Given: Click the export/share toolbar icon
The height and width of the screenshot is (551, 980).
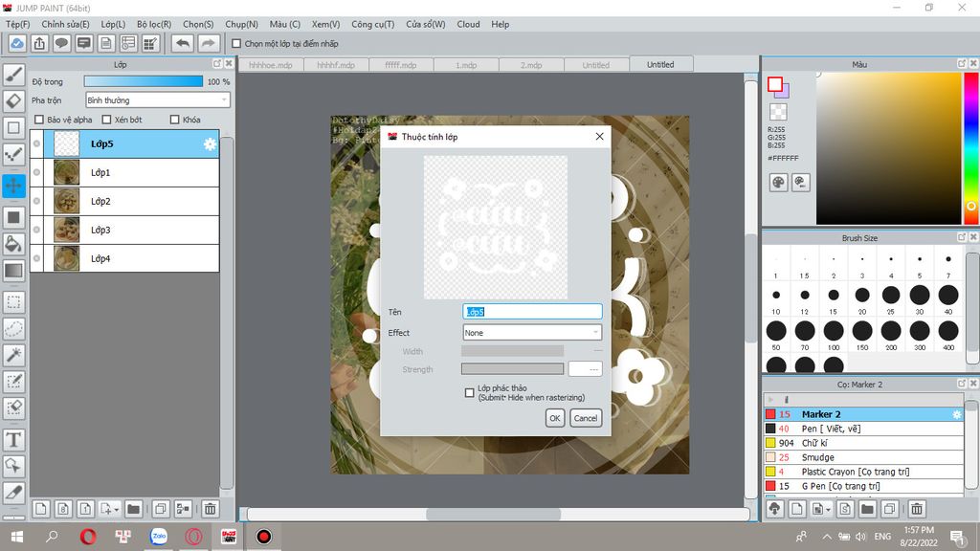Looking at the screenshot, I should tap(39, 44).
